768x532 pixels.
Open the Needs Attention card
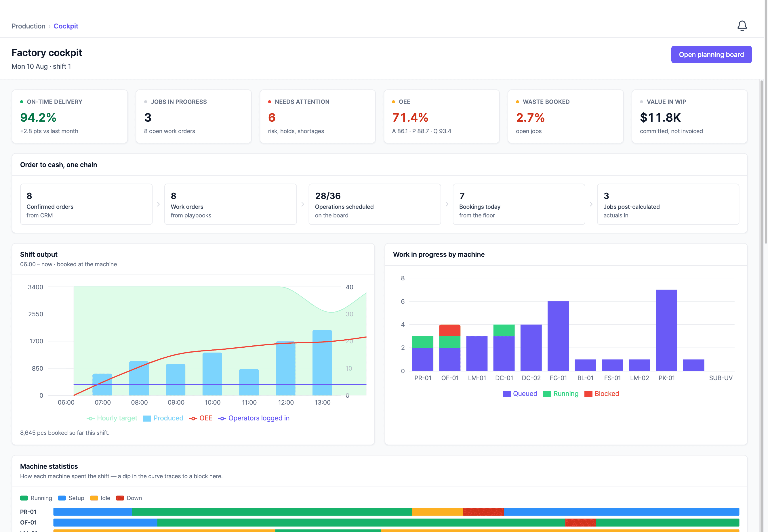click(317, 116)
